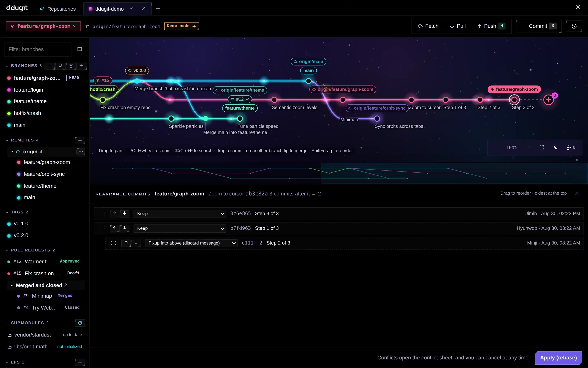The height and width of the screenshot is (368, 588).
Task: Open the Fixup into above action dropdown
Action: pyautogui.click(x=191, y=243)
